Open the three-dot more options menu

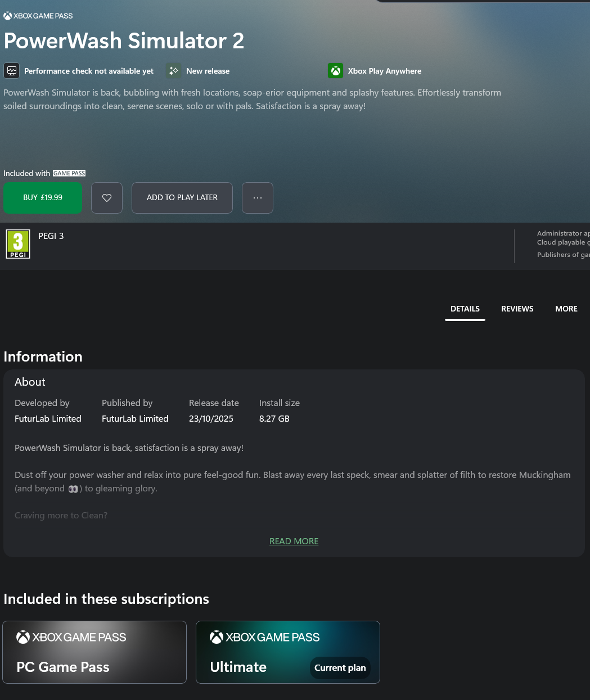tap(258, 198)
